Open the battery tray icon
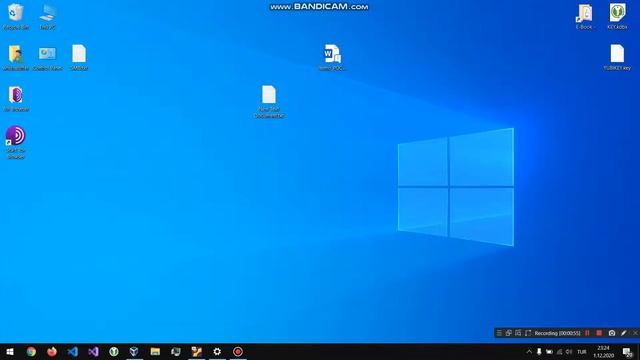 pyautogui.click(x=549, y=351)
